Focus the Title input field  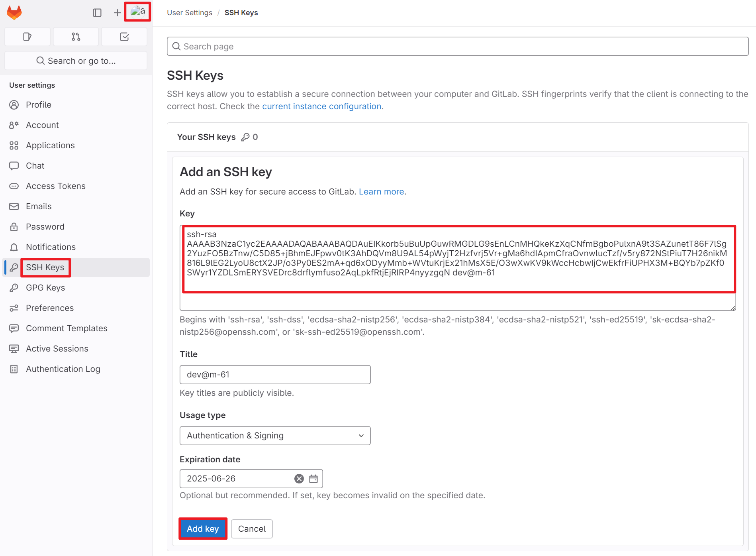275,375
